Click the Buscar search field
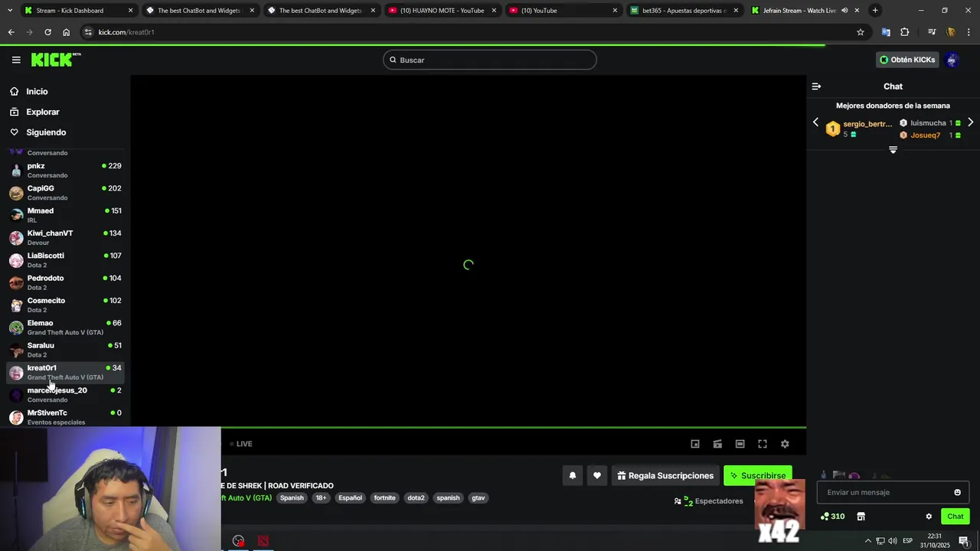Screen dimensions: 980x551 (490, 60)
